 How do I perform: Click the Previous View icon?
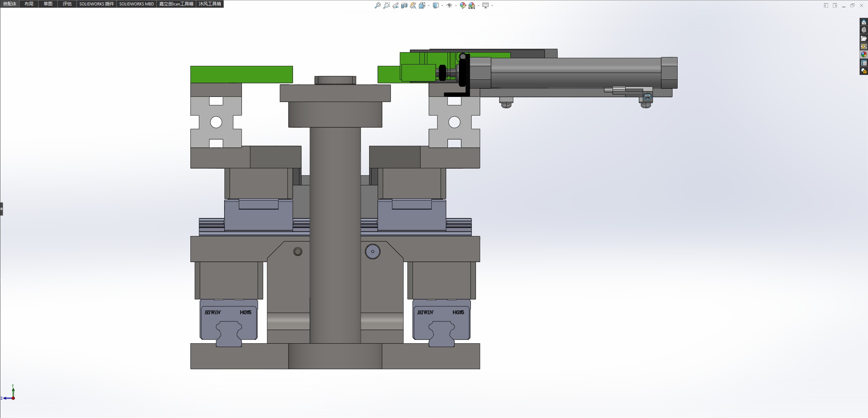[395, 5]
